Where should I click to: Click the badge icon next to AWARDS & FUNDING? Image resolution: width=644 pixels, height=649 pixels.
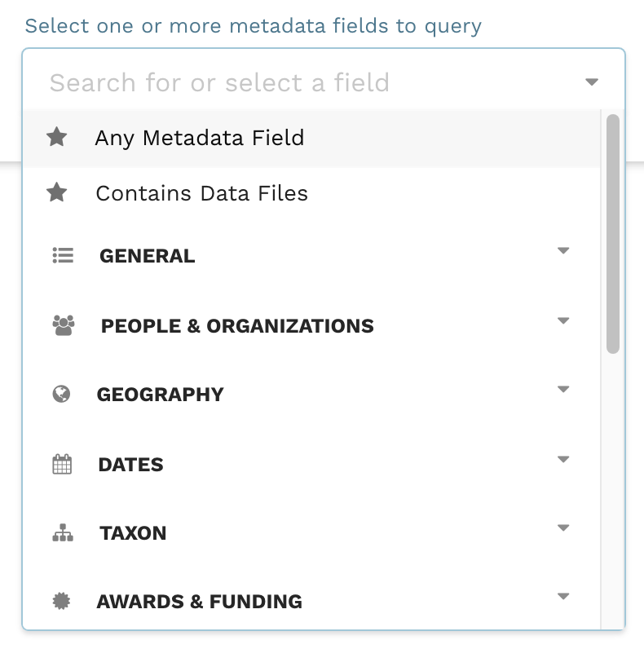click(62, 602)
